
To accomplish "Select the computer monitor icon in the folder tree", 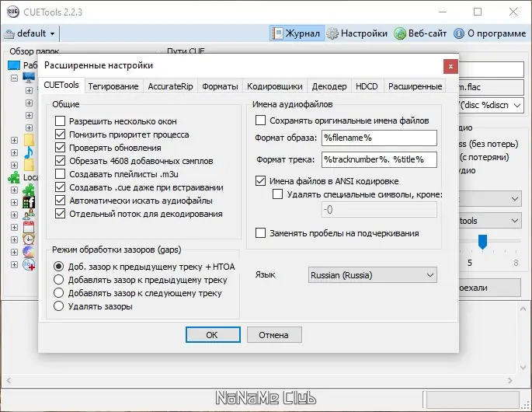I will [29, 78].
